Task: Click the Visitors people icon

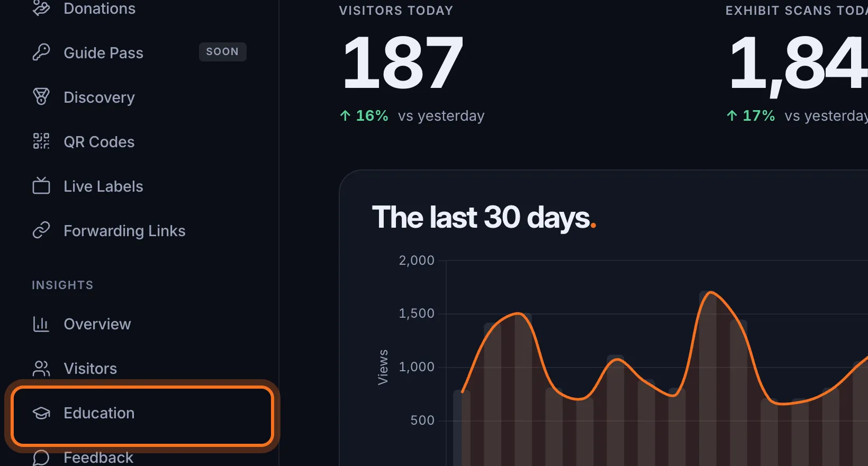Action: tap(41, 368)
